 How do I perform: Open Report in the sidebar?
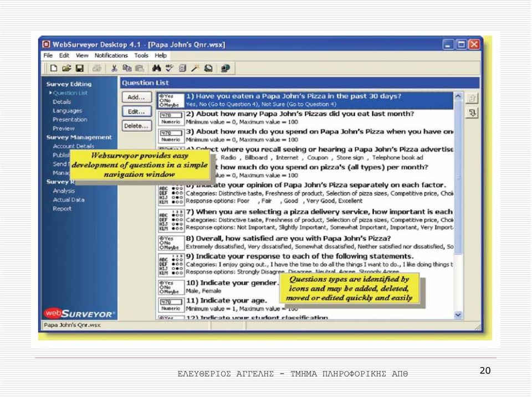click(62, 209)
